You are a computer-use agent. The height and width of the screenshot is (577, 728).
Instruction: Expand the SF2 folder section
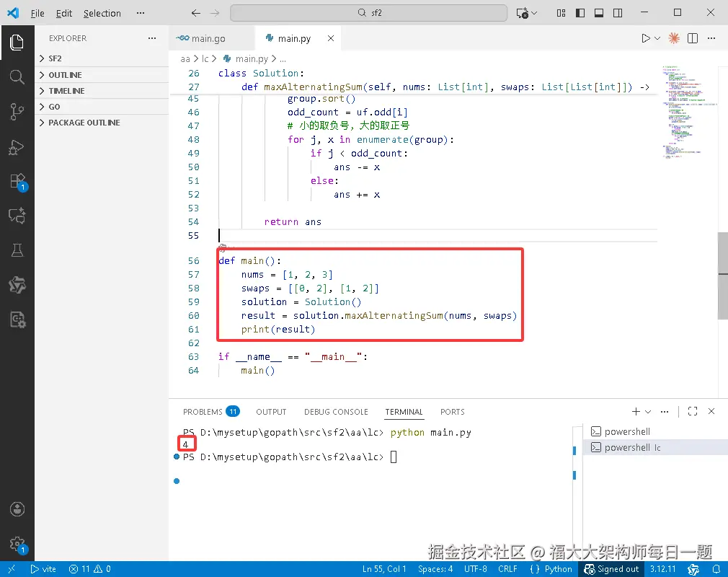point(102,58)
